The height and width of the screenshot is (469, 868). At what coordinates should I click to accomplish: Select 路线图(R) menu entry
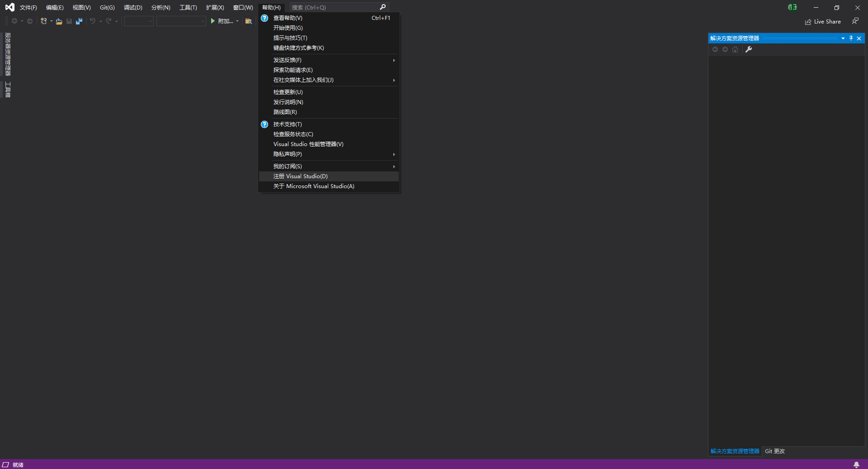(329, 112)
